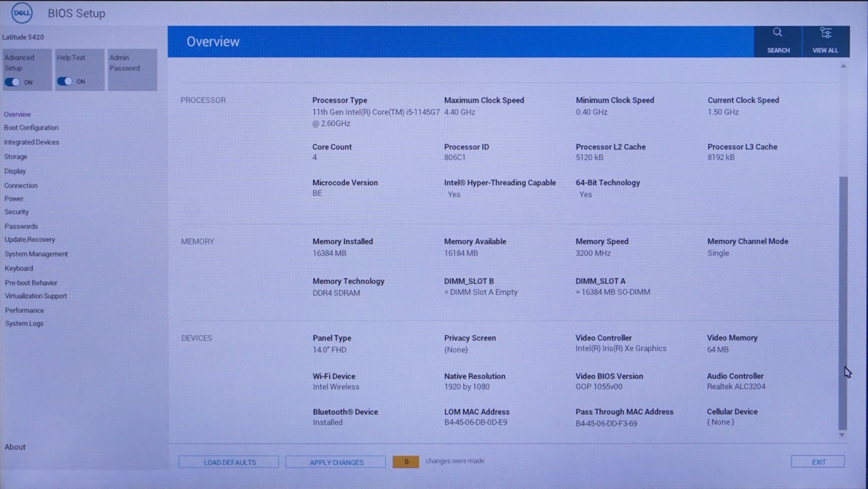Screen dimensions: 868x489
Task: Click the Video Memory 64 MB value
Action: pos(718,350)
